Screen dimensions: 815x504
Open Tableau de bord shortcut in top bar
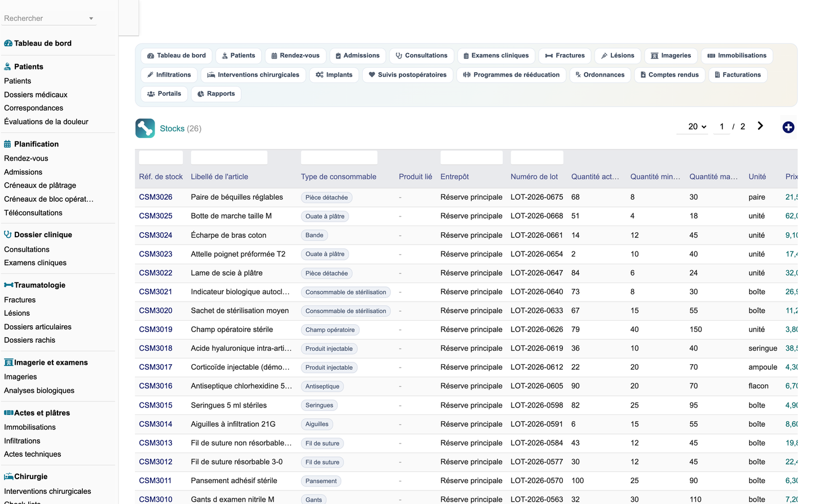[x=177, y=56]
